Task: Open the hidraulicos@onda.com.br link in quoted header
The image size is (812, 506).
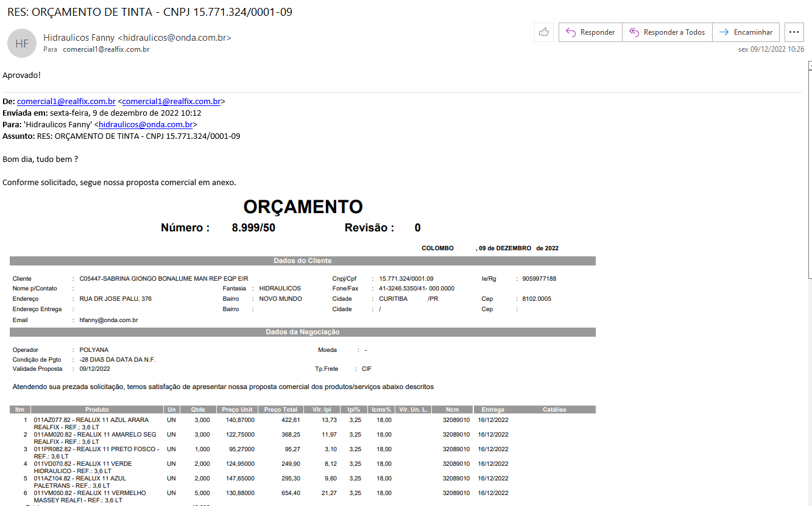Action: [146, 125]
